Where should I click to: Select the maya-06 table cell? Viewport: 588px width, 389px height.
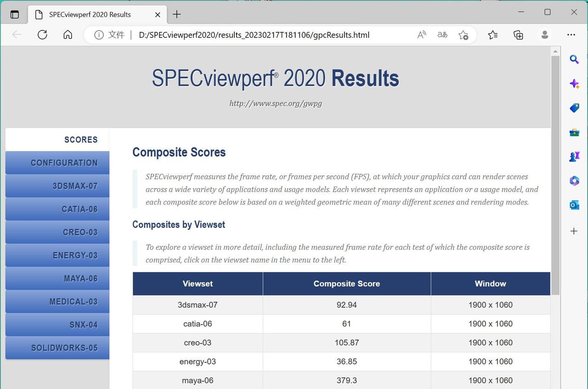(x=198, y=380)
